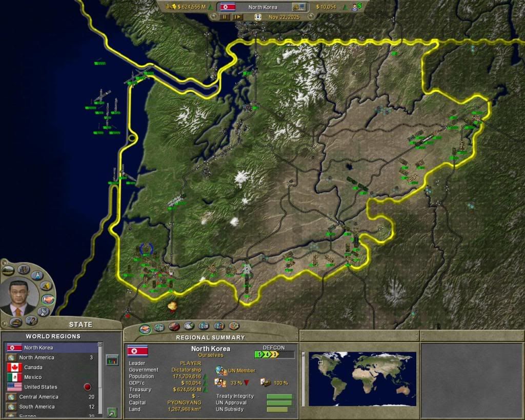Switch to the globe-and-people tab icon
The image size is (525, 420).
219,326
